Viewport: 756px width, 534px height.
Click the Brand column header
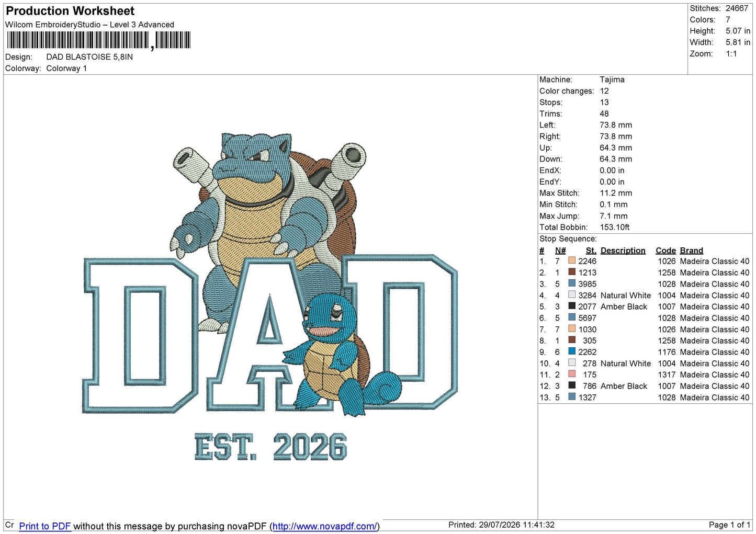pyautogui.click(x=691, y=251)
